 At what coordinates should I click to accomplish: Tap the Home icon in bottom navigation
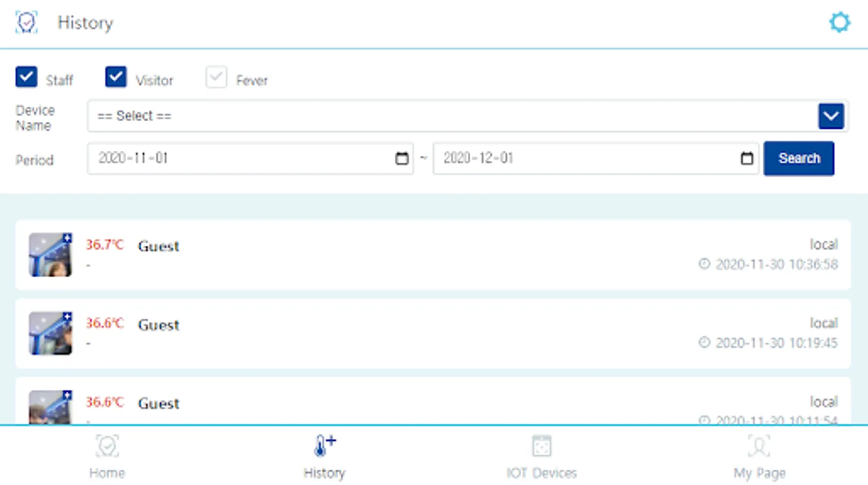pyautogui.click(x=107, y=446)
